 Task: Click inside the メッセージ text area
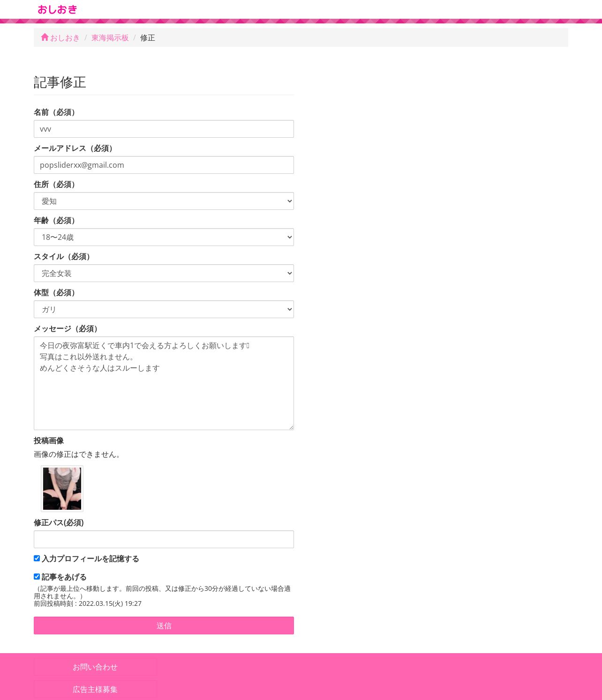tap(164, 383)
